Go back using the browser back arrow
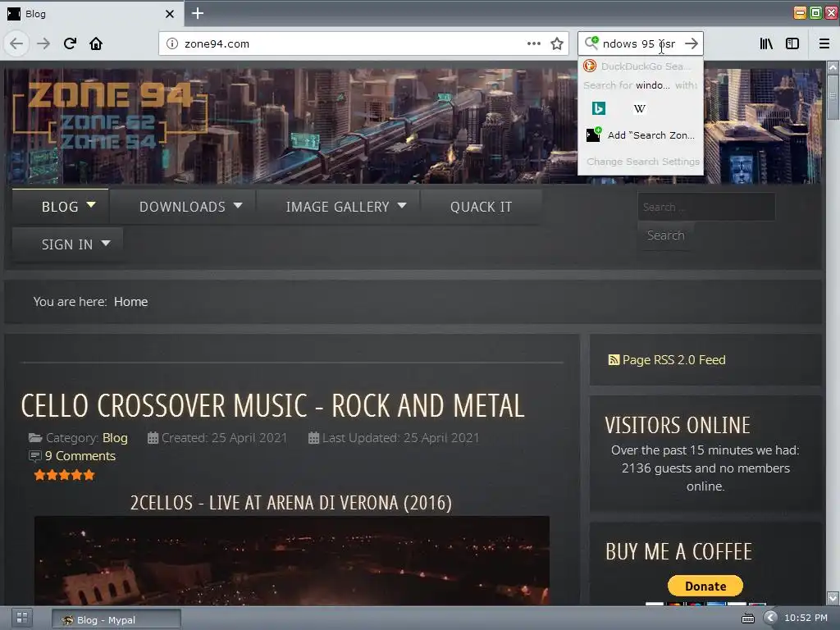The image size is (840, 630). coord(16,43)
